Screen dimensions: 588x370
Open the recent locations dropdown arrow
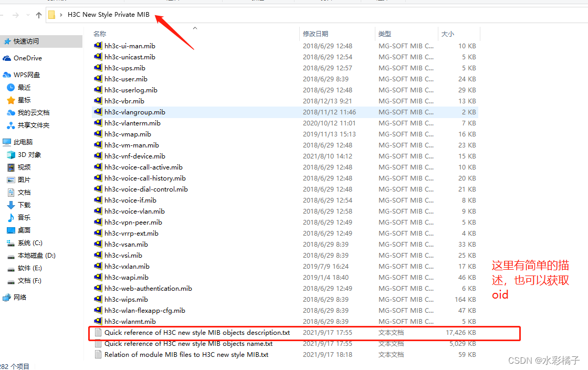[28, 15]
